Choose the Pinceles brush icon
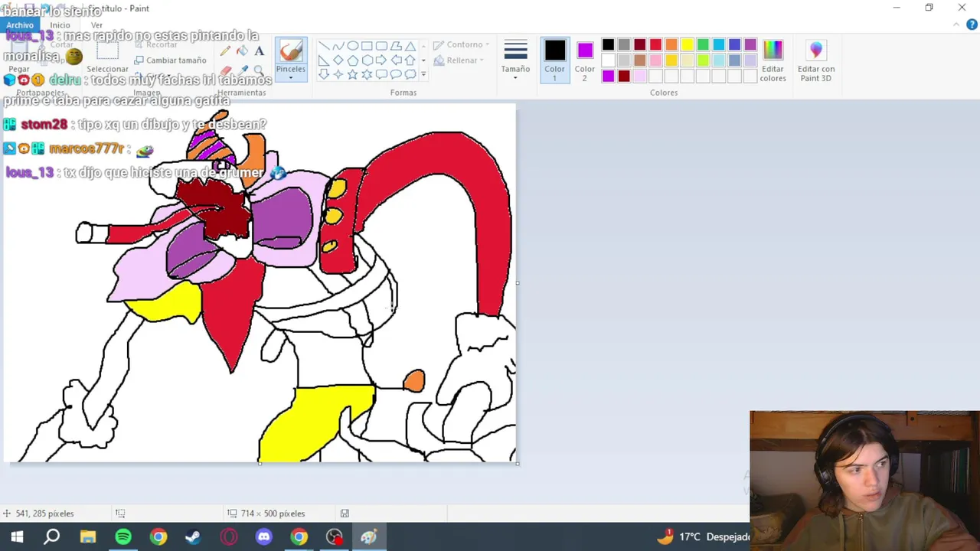This screenshot has height=551, width=980. click(291, 50)
